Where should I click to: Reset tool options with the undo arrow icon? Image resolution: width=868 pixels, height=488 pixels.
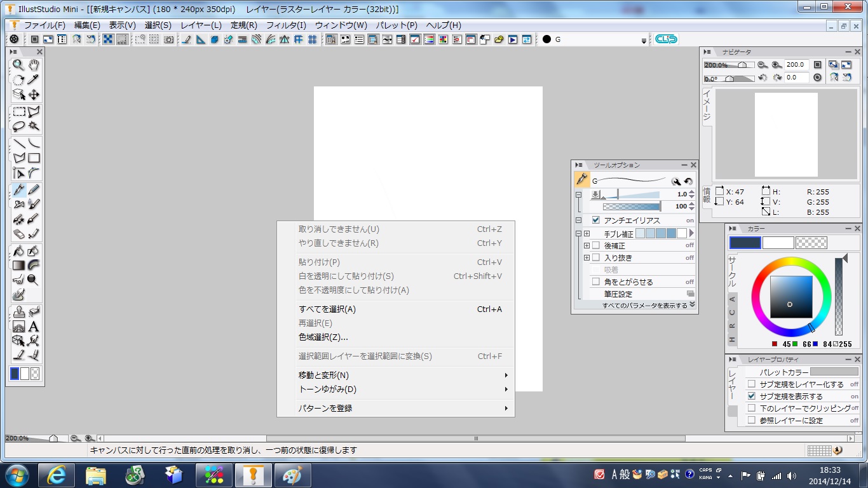coord(689,182)
